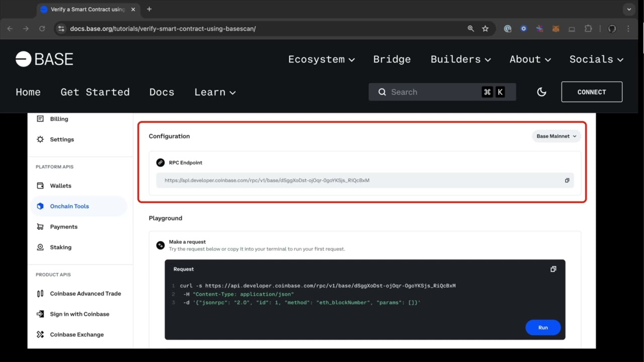Toggle dark mode with the moon icon
The height and width of the screenshot is (362, 644).
coord(541,92)
